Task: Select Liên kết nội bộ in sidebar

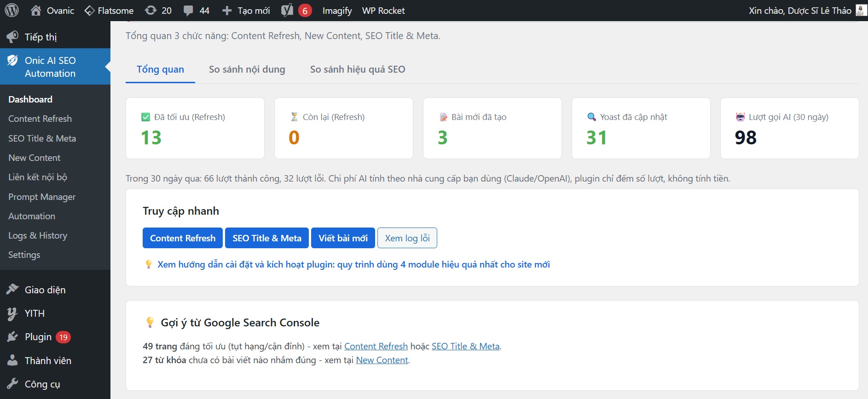Action: point(38,177)
